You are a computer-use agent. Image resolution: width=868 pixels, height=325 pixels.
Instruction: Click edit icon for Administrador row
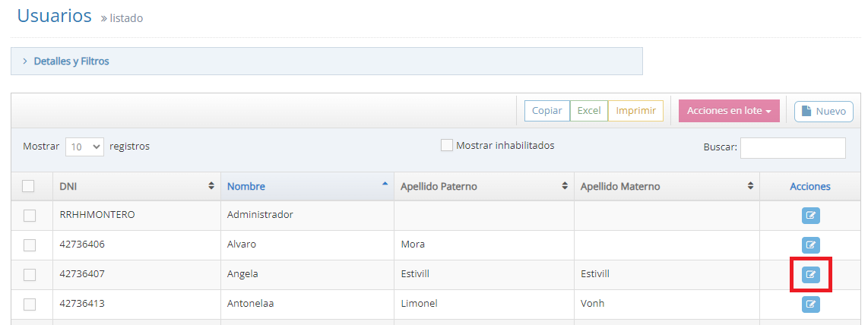[x=810, y=216]
